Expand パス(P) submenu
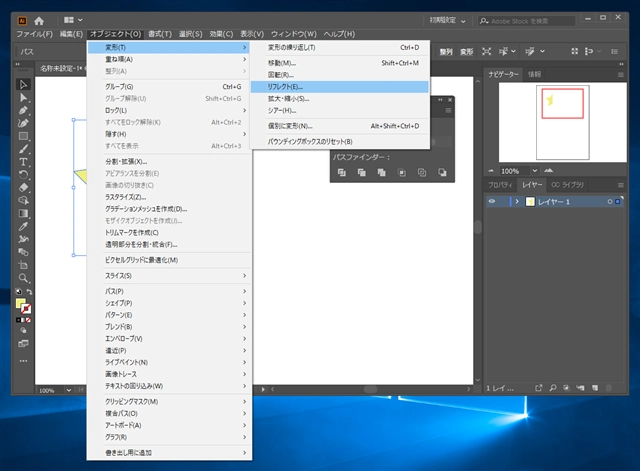The height and width of the screenshot is (471, 640). pyautogui.click(x=169, y=291)
